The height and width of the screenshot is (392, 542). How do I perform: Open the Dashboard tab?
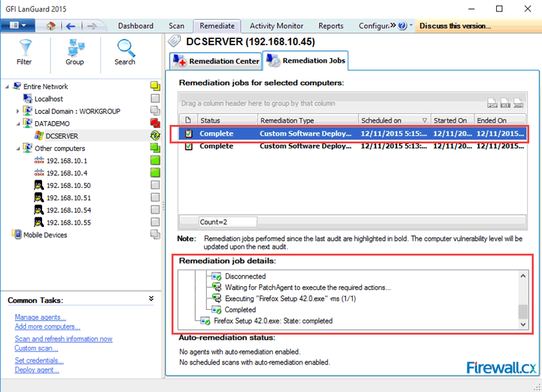[135, 26]
